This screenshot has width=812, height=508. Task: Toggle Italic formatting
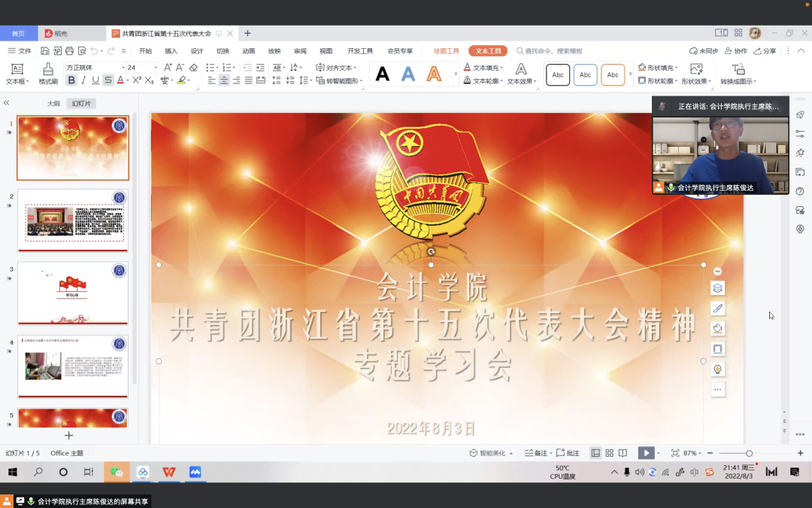pos(83,80)
